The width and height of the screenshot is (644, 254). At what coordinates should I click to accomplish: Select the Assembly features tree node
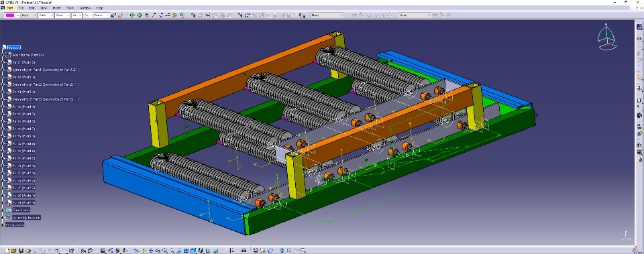tap(26, 218)
